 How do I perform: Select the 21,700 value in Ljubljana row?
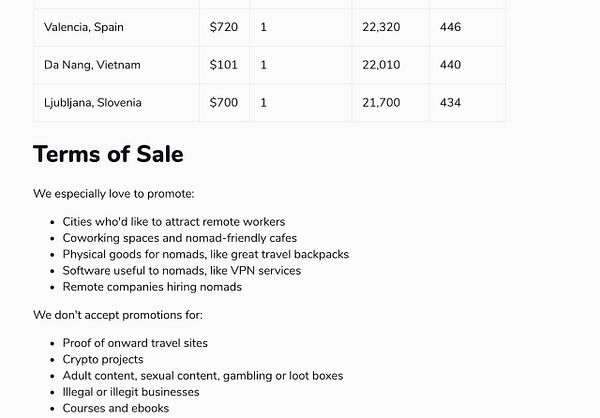click(x=381, y=102)
